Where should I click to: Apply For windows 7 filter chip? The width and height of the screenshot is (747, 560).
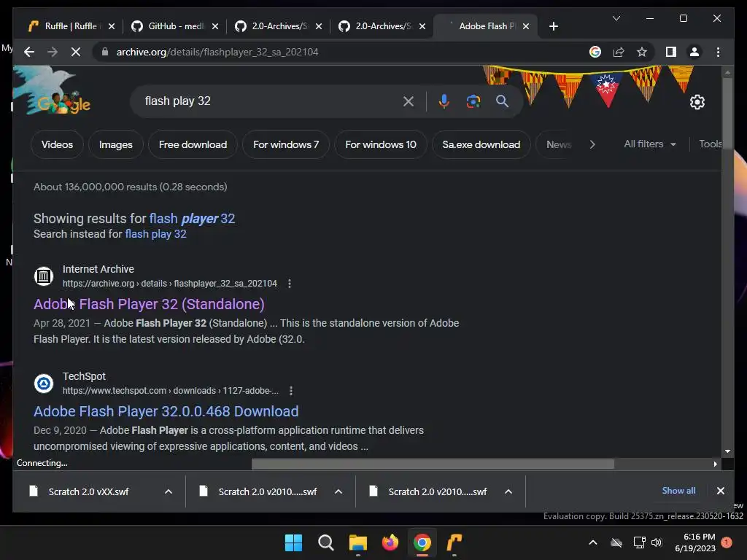coord(286,144)
